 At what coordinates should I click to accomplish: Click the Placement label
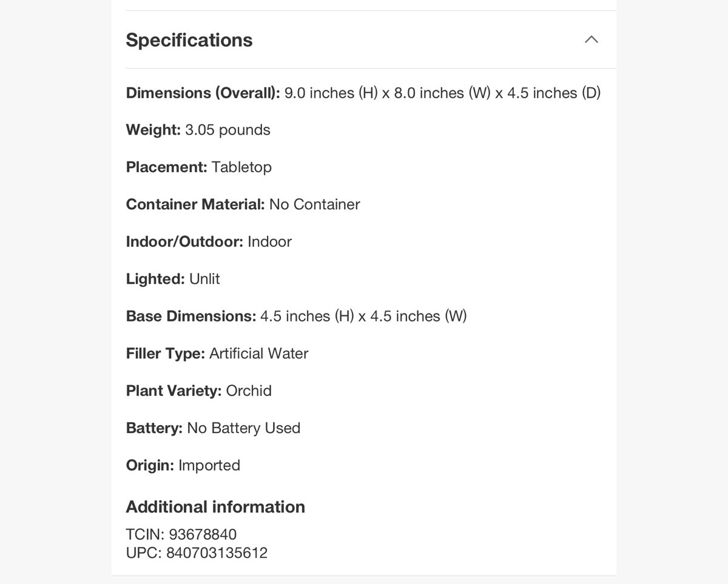167,167
